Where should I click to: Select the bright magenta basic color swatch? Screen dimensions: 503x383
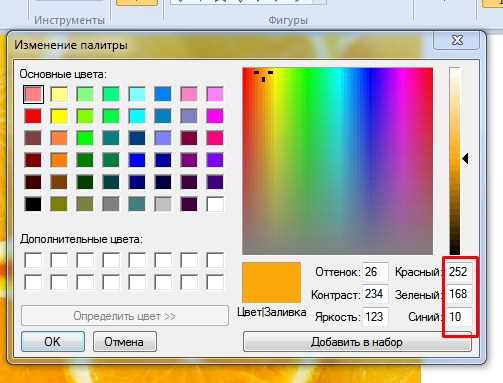[x=215, y=116]
